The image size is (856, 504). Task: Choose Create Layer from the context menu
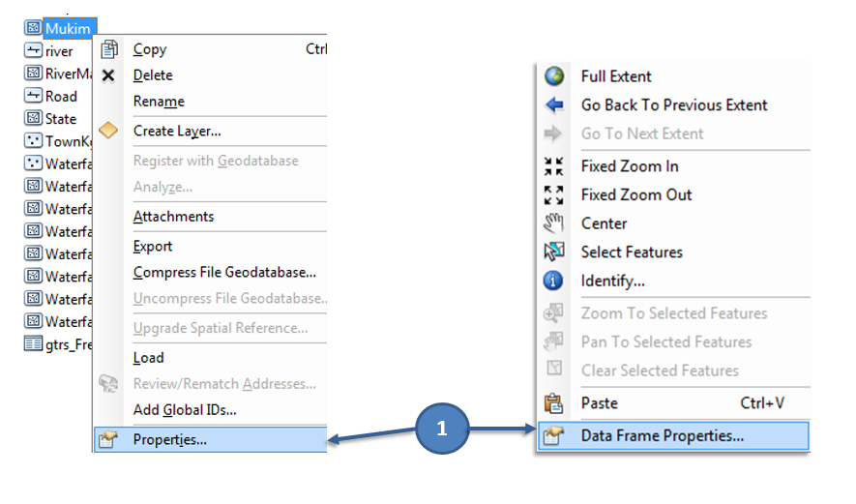[176, 131]
